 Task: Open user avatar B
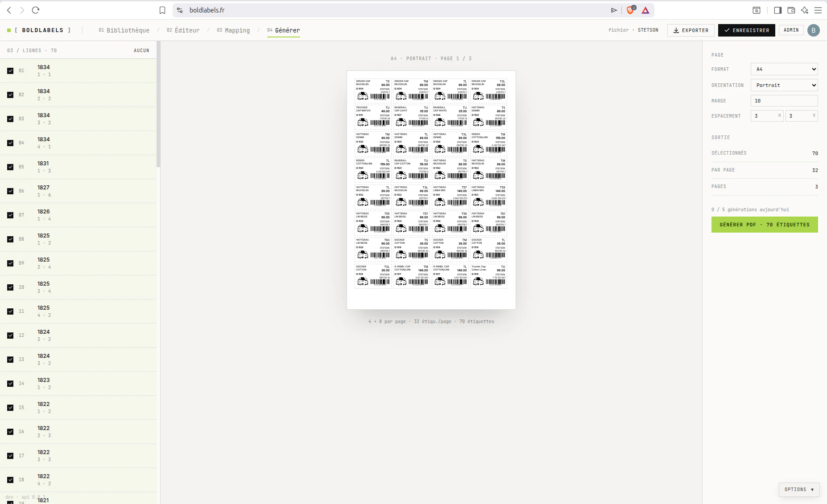coord(814,30)
